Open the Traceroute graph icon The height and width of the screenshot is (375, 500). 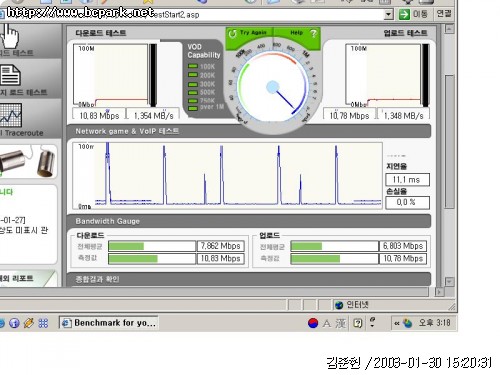click(x=11, y=115)
